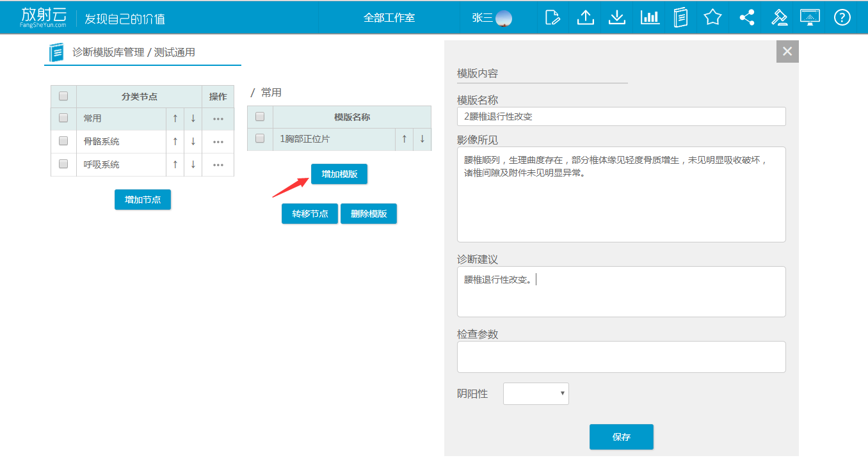Image resolution: width=868 pixels, height=474 pixels.
Task: Open the 呼吸系统 row operations ellipsis
Action: pos(218,165)
